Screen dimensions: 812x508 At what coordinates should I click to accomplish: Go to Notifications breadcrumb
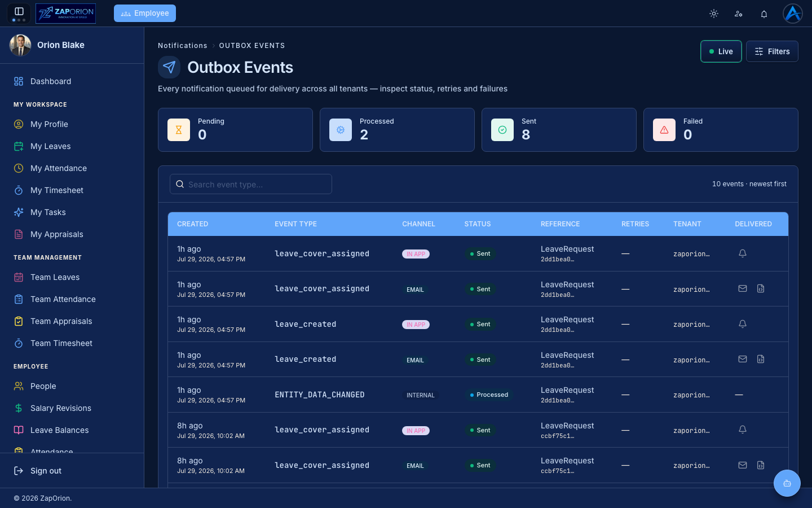pos(183,46)
